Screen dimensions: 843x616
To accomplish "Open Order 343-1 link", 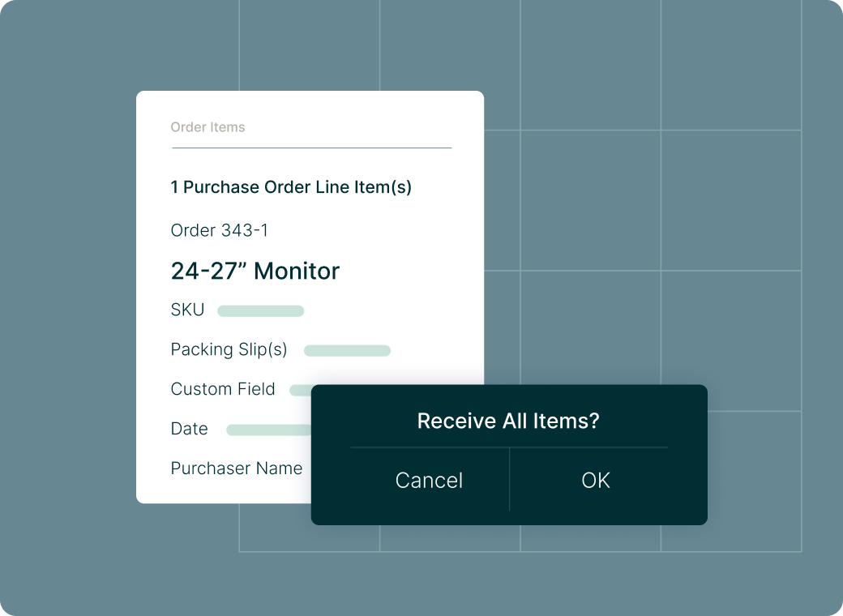I will click(220, 230).
